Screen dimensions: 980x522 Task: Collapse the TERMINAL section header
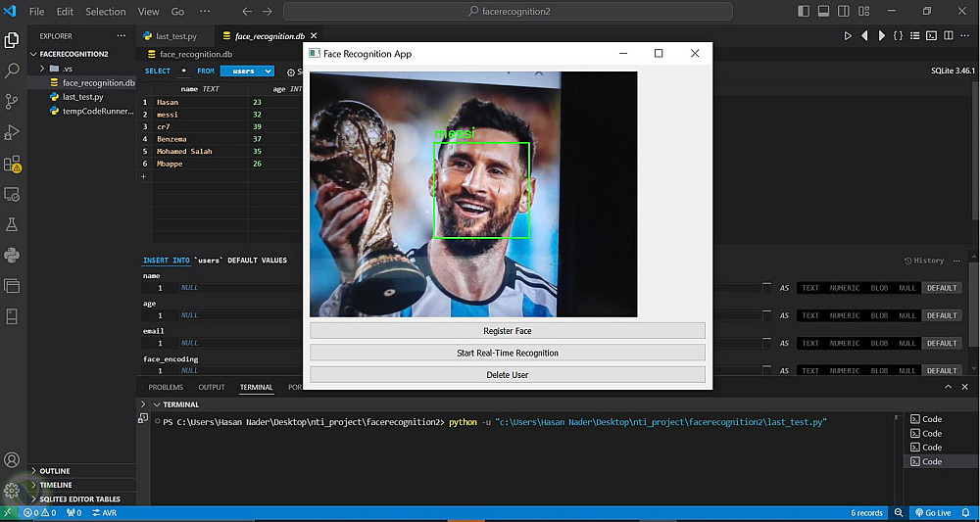(175, 404)
